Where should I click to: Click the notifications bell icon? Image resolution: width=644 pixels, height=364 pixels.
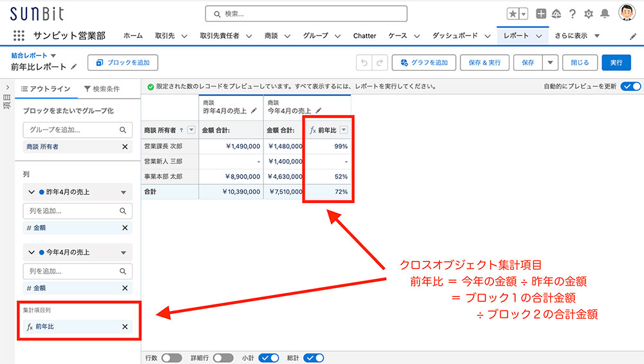pyautogui.click(x=604, y=14)
